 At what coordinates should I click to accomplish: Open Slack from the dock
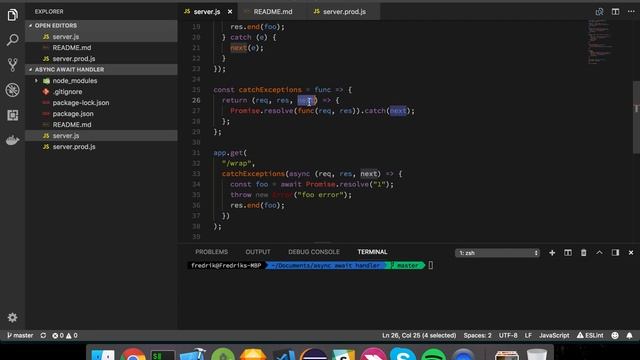(x=343, y=354)
